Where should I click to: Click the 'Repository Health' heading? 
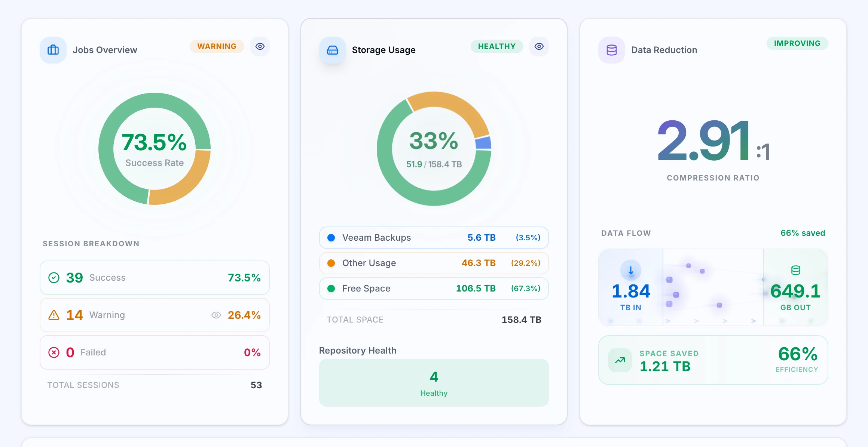coord(358,351)
